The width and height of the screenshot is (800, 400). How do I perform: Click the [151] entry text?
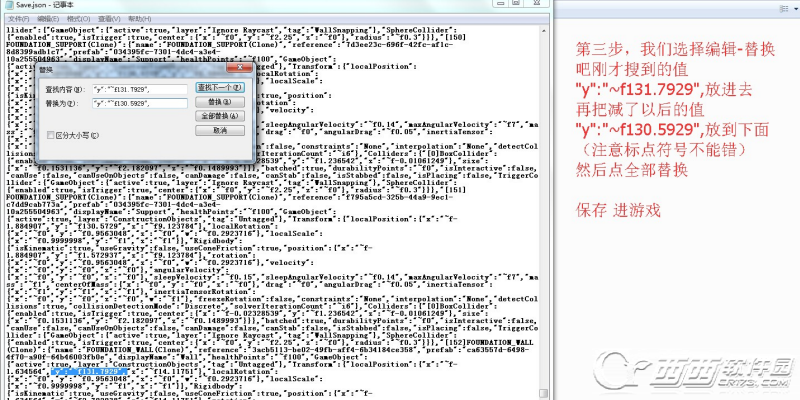point(455,190)
